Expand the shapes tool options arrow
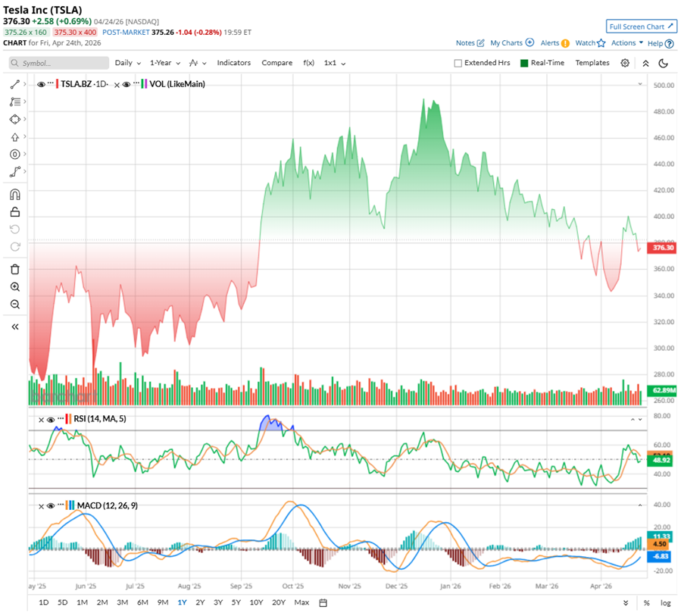 (x=25, y=119)
